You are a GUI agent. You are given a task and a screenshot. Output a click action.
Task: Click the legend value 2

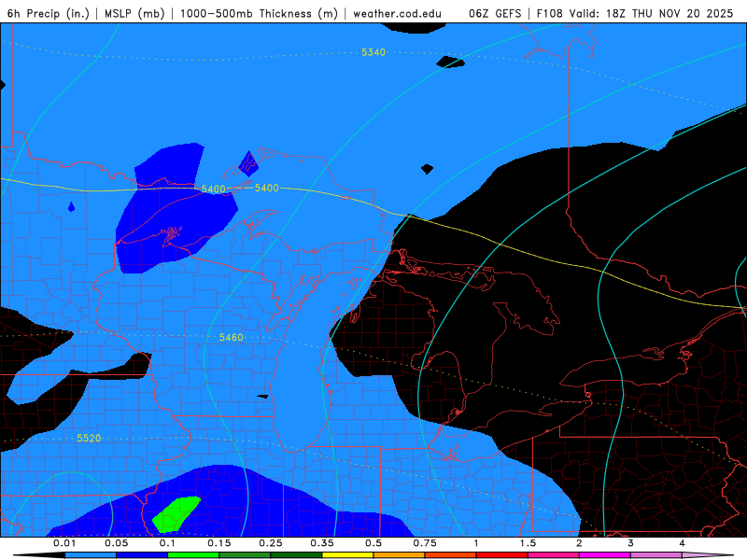579,543
